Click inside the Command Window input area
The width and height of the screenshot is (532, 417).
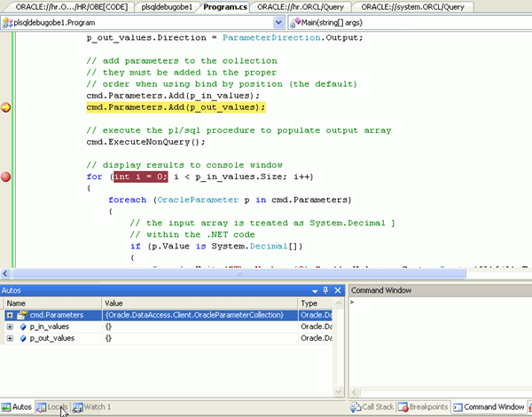pos(439,346)
